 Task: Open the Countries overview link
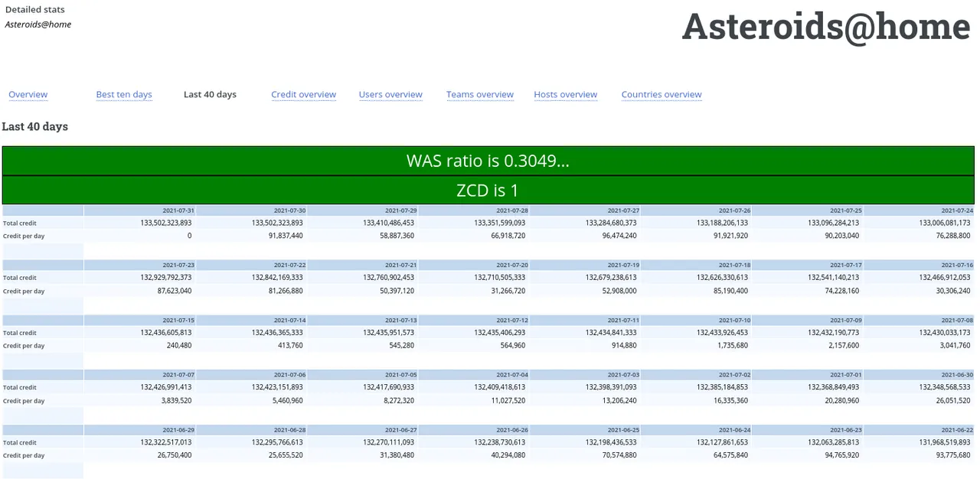coord(661,95)
